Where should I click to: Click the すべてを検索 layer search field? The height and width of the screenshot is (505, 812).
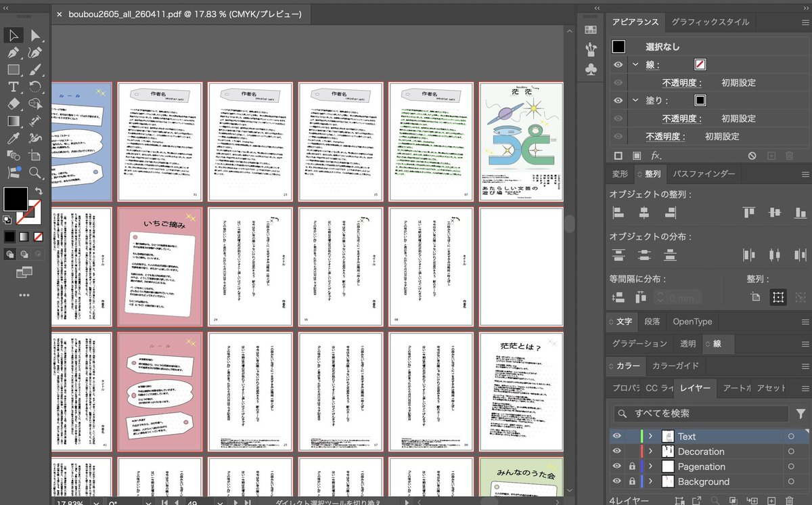pyautogui.click(x=701, y=414)
